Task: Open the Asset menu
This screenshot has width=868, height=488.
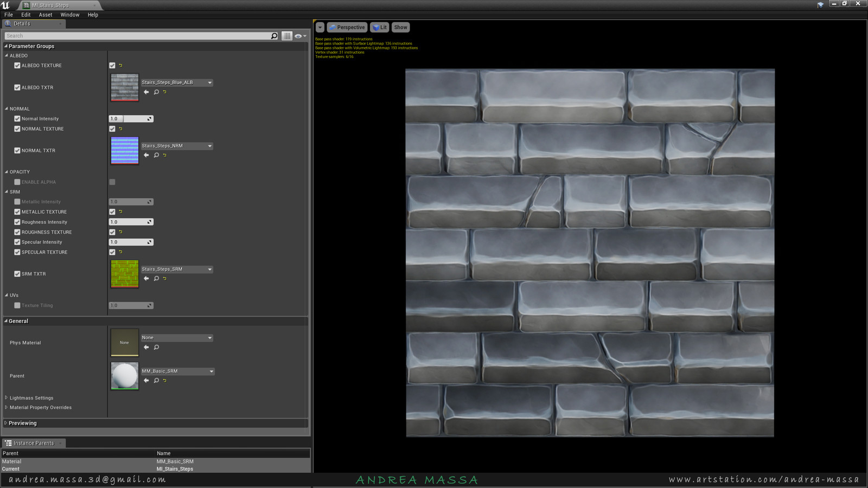Action: tap(46, 15)
